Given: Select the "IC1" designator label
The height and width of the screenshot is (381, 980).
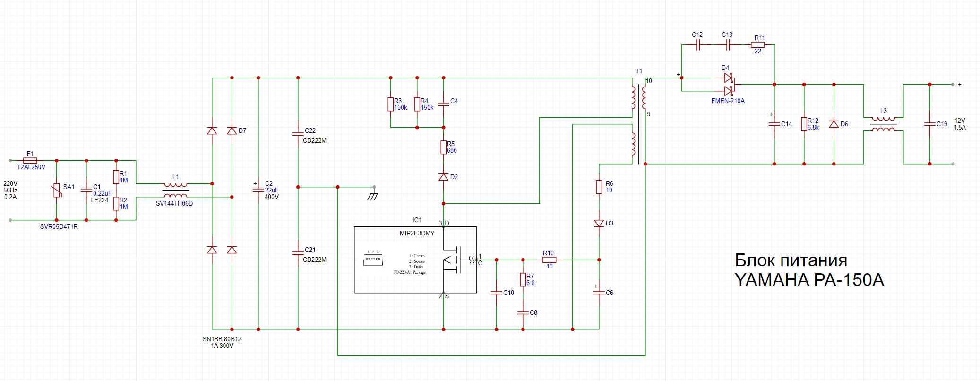Looking at the screenshot, I should (x=417, y=220).
